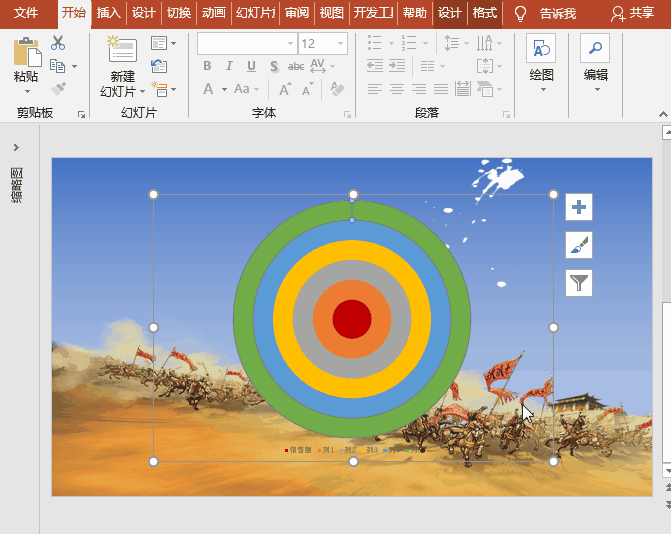
Task: Open Chart Elements plus button
Action: tap(579, 207)
